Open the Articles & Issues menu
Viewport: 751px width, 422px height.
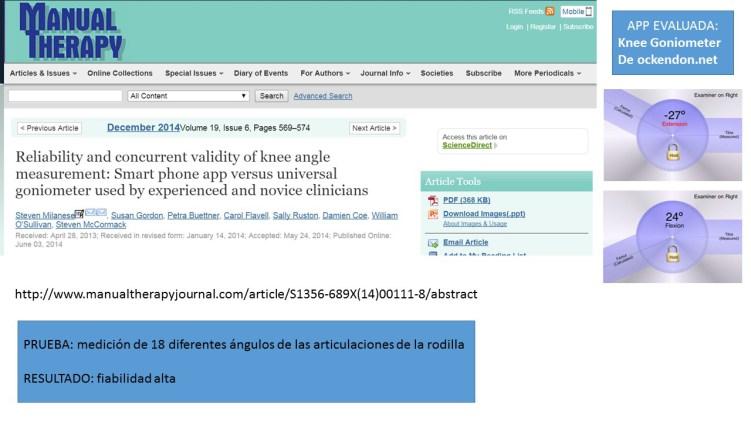43,73
